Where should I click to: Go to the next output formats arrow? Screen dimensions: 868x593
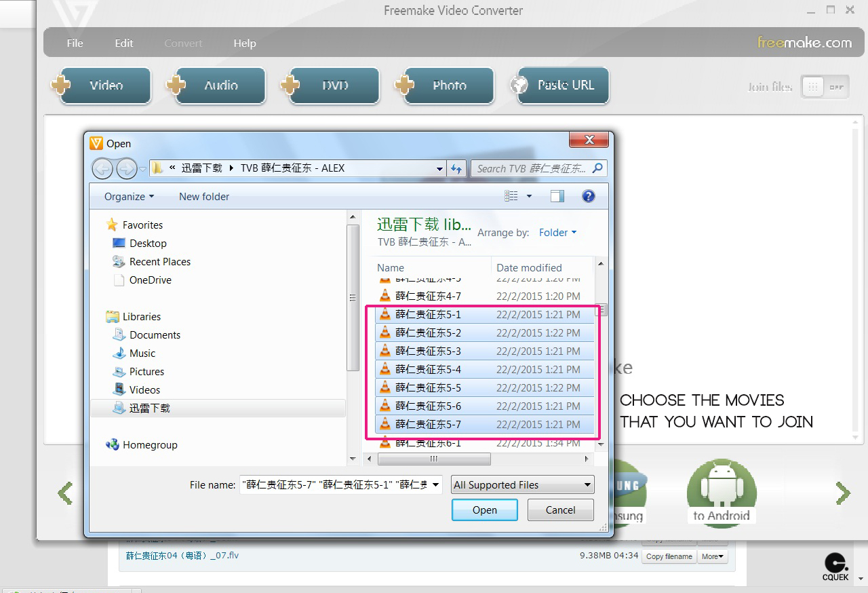(843, 493)
